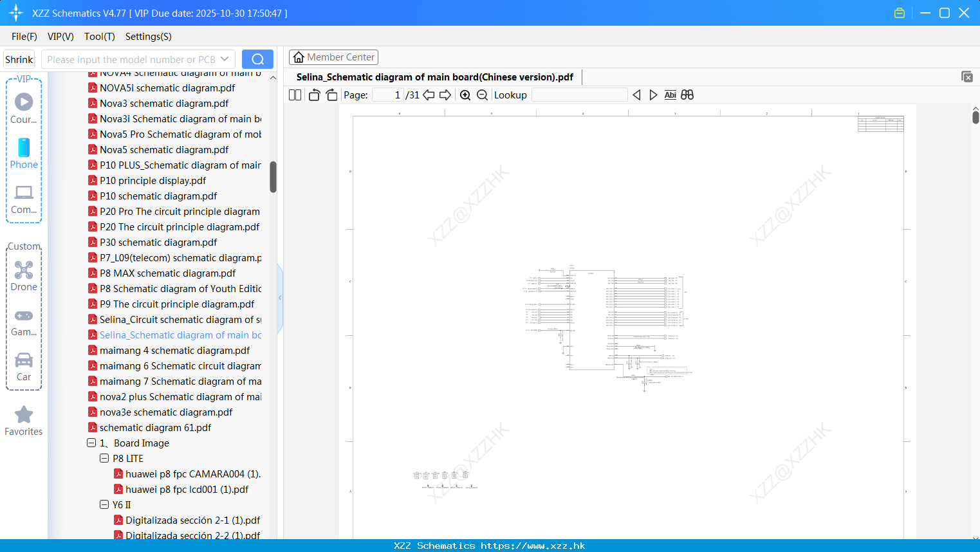Click the page number field
The height and width of the screenshot is (552, 980).
point(388,95)
